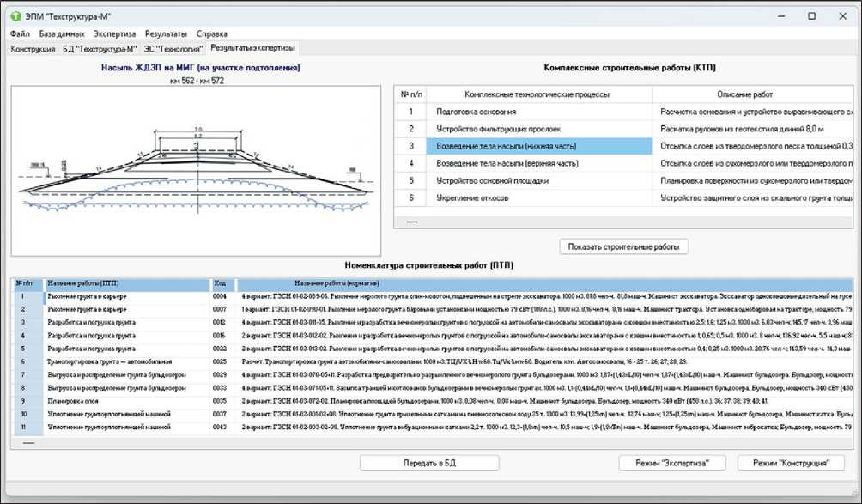Open the Экспертиза menu
The width and height of the screenshot is (862, 504).
pyautogui.click(x=115, y=33)
